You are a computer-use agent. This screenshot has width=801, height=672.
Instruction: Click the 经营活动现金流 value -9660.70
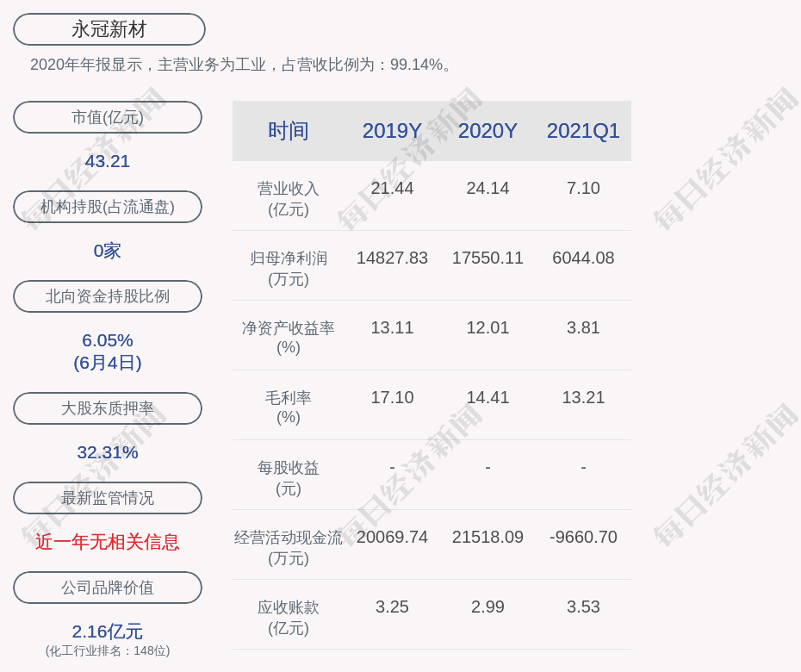(583, 537)
